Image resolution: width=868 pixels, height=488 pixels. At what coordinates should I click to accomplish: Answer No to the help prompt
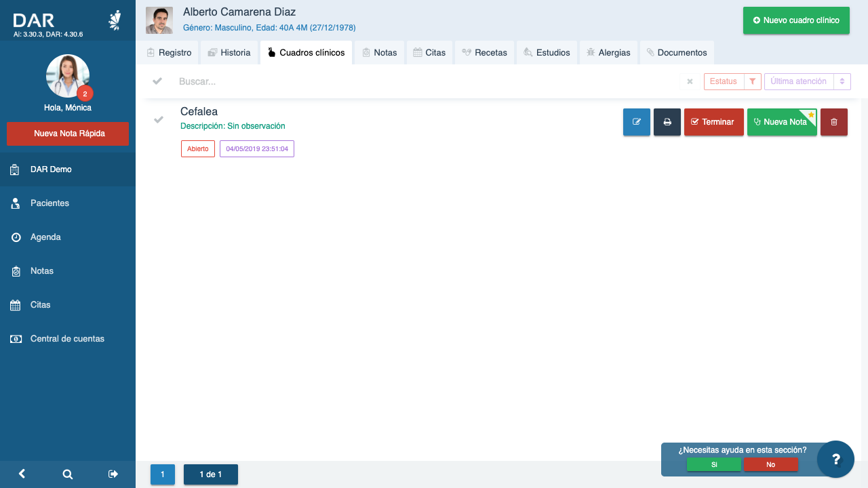coord(771,464)
